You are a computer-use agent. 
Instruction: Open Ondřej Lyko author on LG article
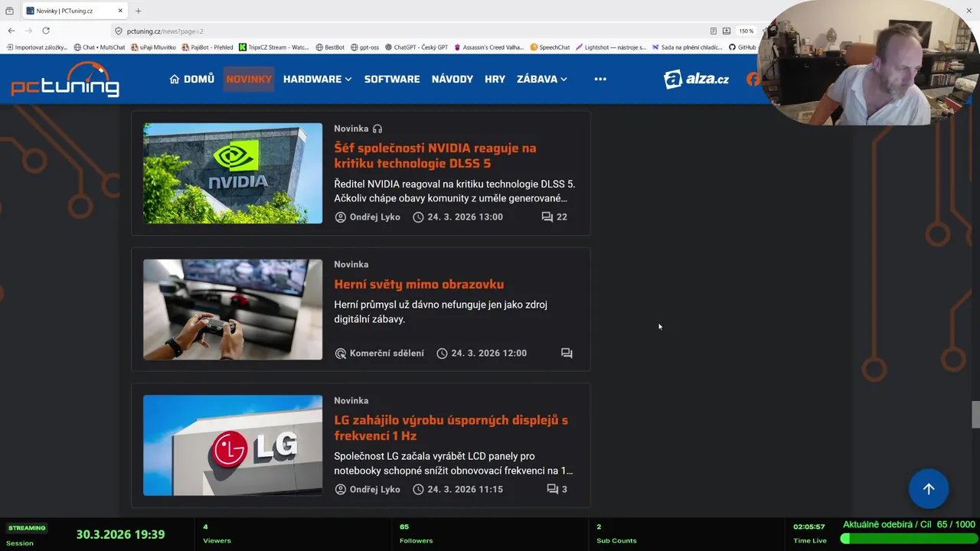point(367,489)
